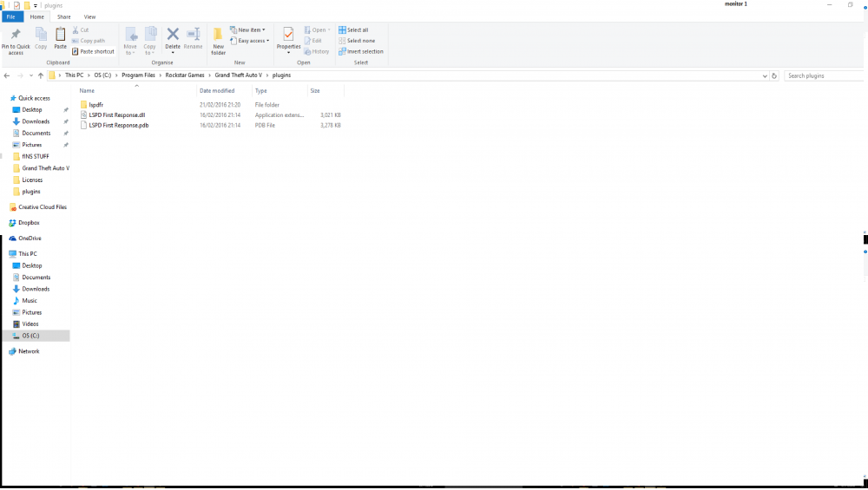Screen dimensions: 868x490
Task: Choose Select none
Action: (x=357, y=41)
